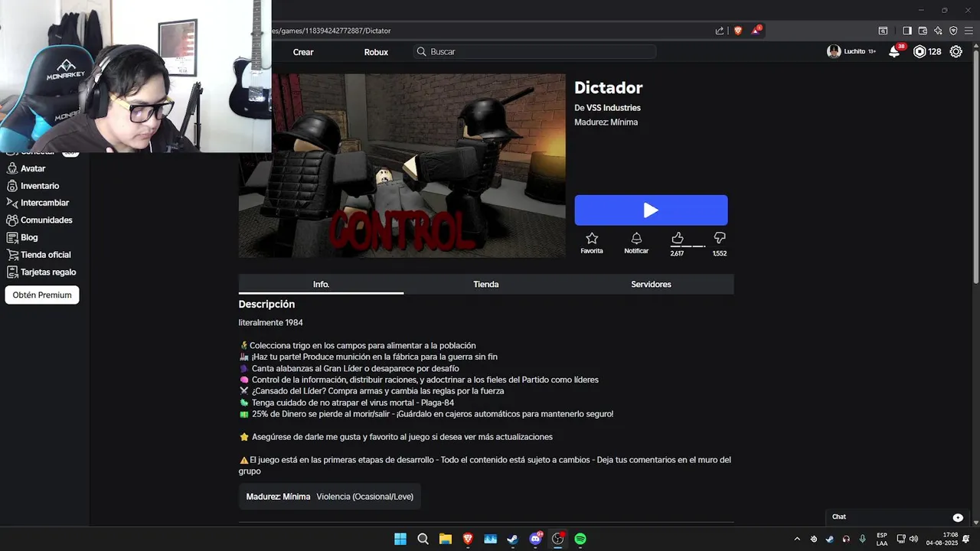This screenshot has height=551, width=980.
Task: Open Robux in the top navigation
Action: coord(376,52)
